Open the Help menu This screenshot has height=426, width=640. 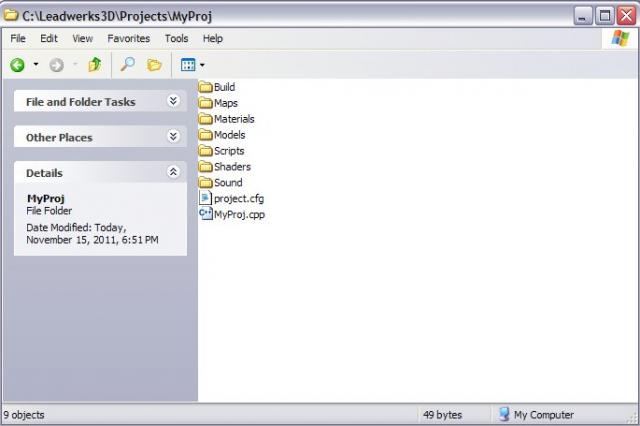(213, 38)
